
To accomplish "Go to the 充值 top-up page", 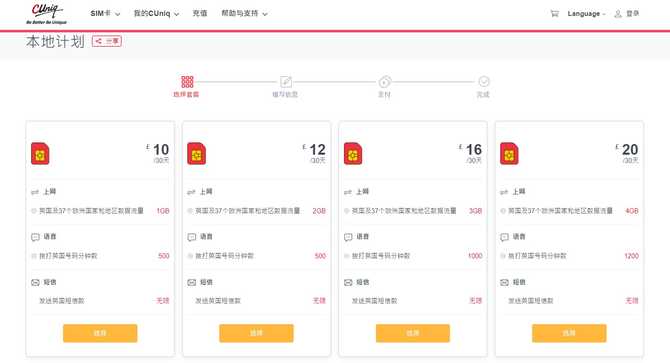I will click(200, 13).
